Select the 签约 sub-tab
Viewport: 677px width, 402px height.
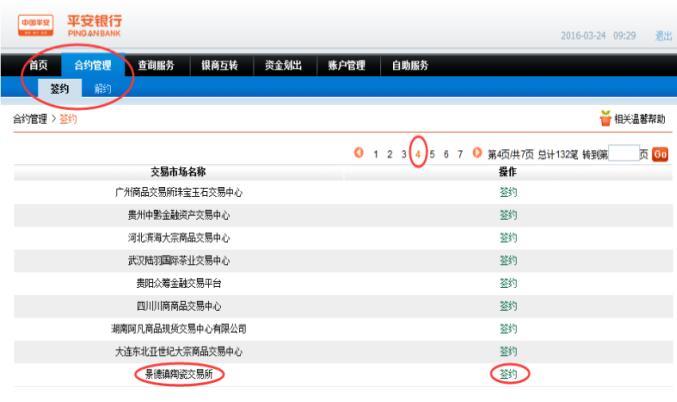(x=59, y=88)
